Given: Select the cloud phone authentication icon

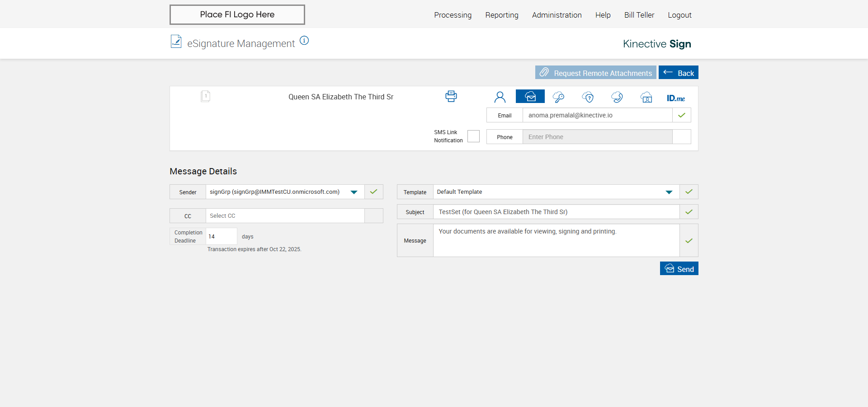Looking at the screenshot, I should point(617,97).
